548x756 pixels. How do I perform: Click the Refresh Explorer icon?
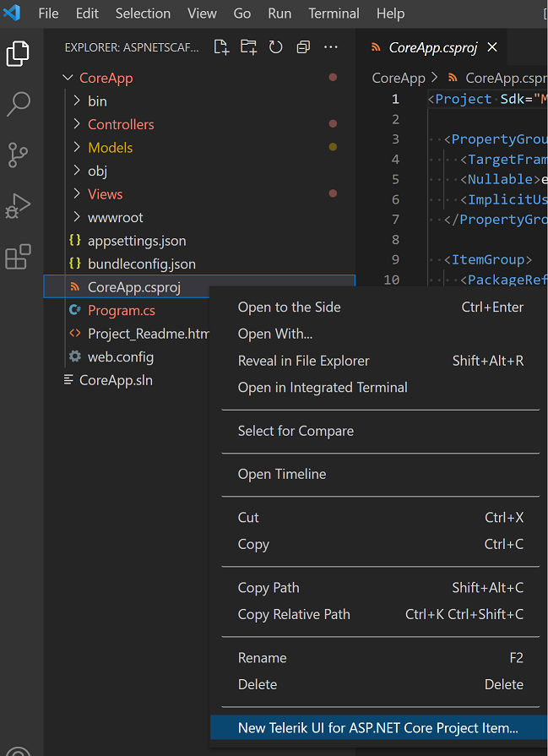pos(275,47)
